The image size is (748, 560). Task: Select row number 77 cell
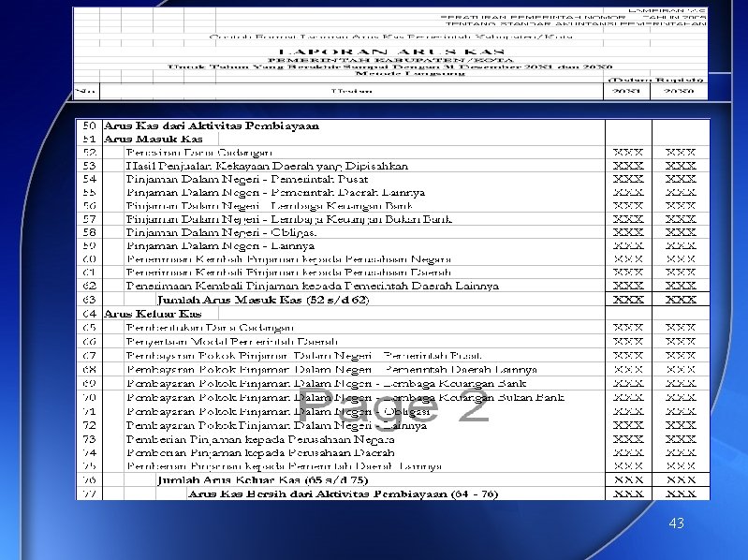point(89,494)
